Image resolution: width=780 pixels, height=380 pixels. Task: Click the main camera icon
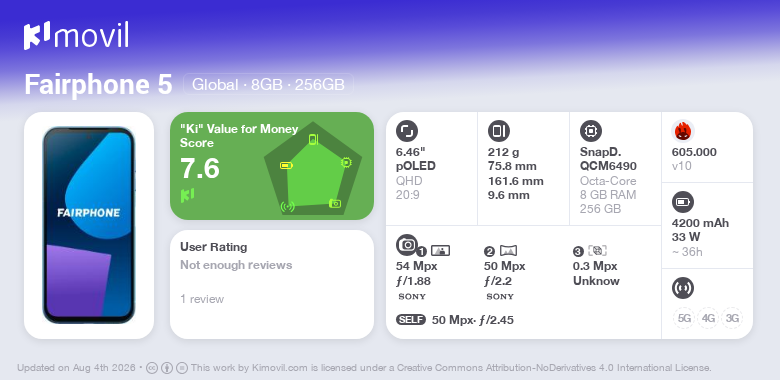(x=407, y=245)
